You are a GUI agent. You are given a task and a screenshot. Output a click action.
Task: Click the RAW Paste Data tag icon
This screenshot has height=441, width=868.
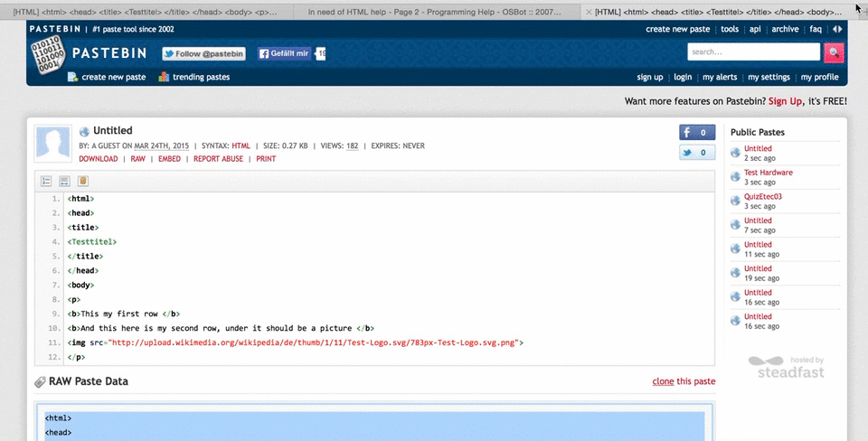(x=40, y=381)
